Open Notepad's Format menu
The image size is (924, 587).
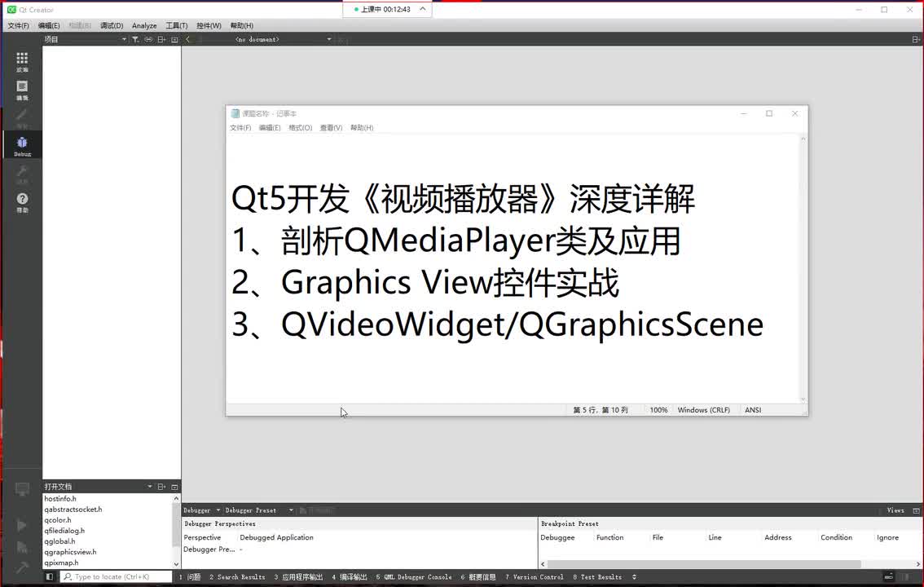click(301, 128)
